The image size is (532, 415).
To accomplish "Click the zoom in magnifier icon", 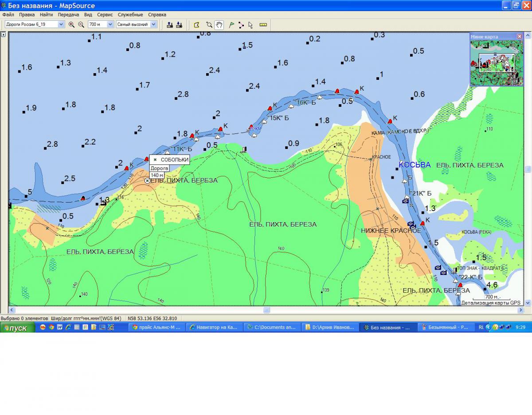I will (x=71, y=25).
